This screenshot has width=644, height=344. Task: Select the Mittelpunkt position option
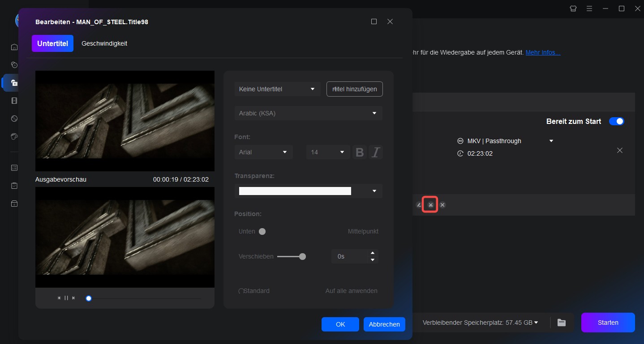click(363, 231)
